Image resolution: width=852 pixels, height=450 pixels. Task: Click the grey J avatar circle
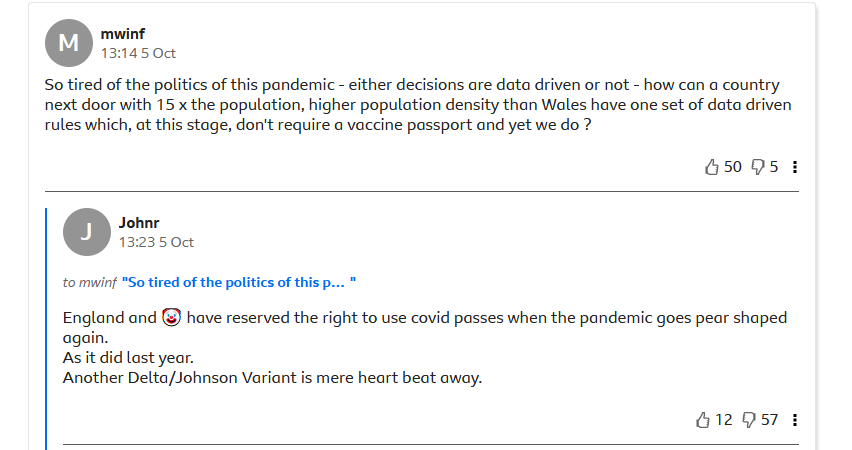(87, 232)
